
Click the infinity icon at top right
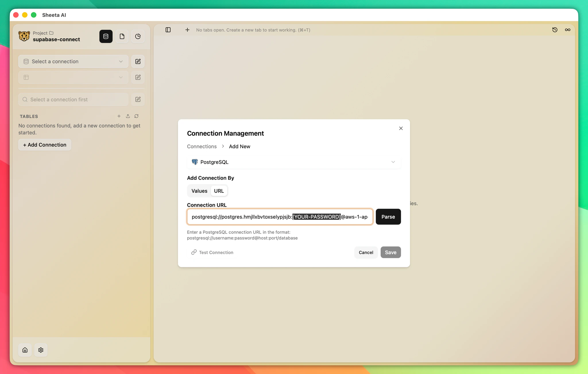coord(568,30)
